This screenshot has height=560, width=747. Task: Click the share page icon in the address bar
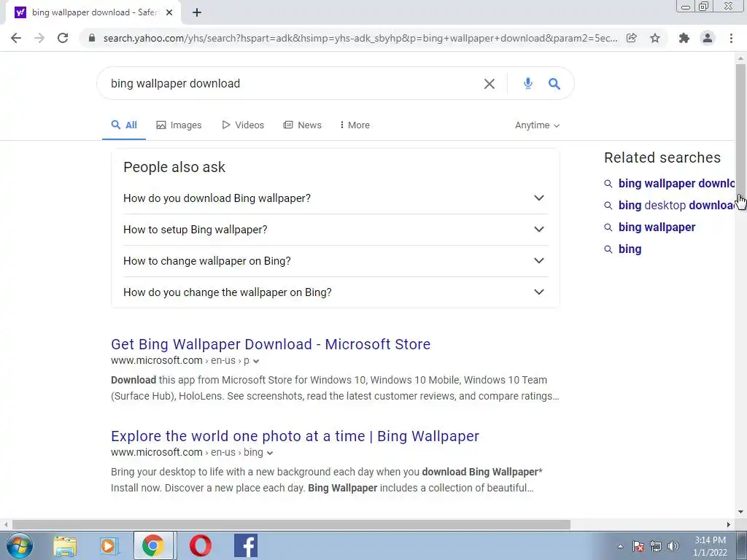(632, 38)
